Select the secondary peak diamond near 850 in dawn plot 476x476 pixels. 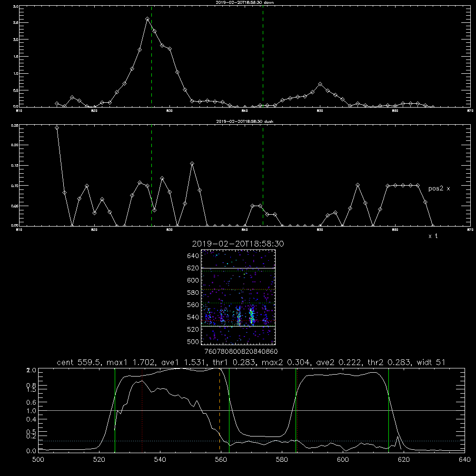pyautogui.click(x=320, y=84)
